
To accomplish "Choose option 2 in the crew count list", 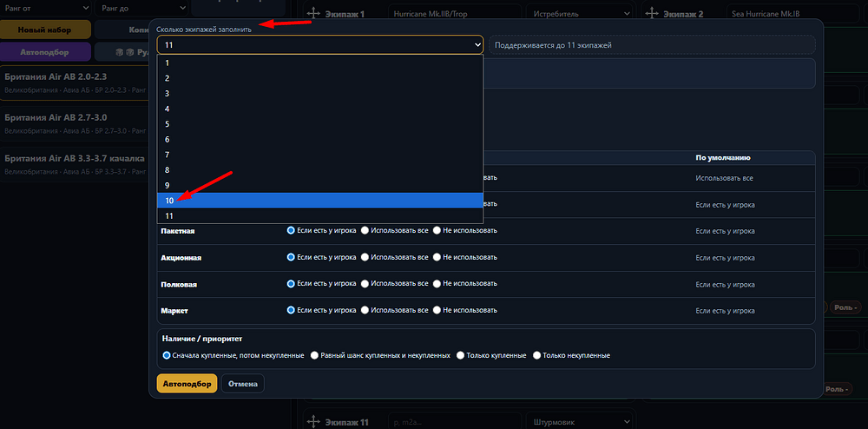I will (x=320, y=78).
